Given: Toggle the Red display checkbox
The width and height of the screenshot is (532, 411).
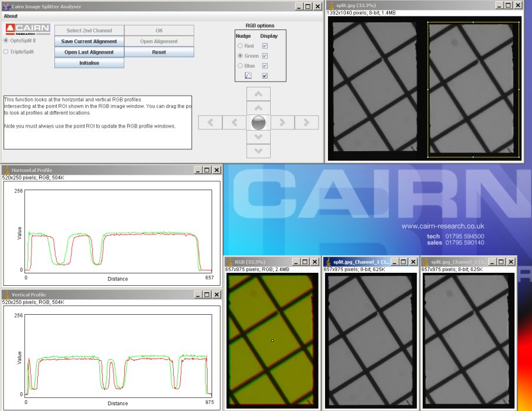Looking at the screenshot, I should pos(265,45).
